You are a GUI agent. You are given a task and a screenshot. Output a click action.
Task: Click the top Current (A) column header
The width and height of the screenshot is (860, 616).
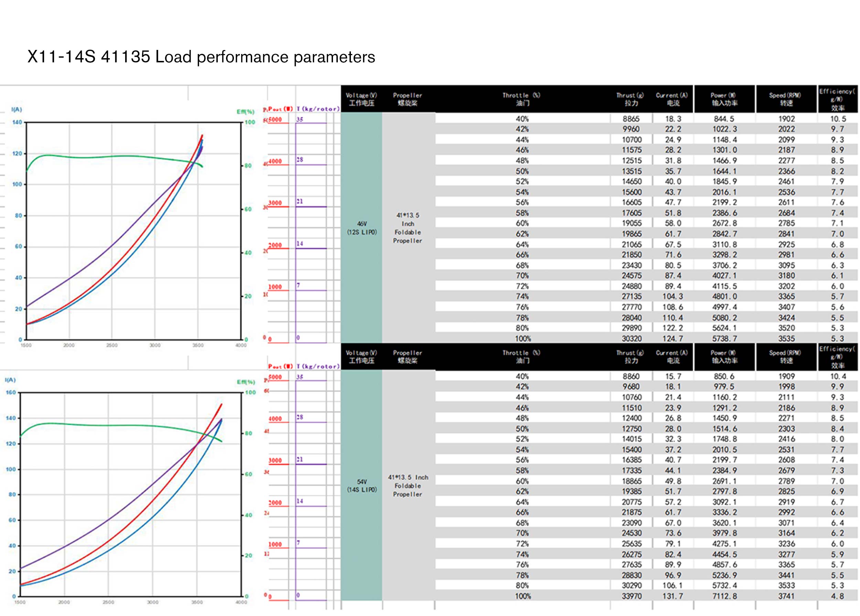671,99
